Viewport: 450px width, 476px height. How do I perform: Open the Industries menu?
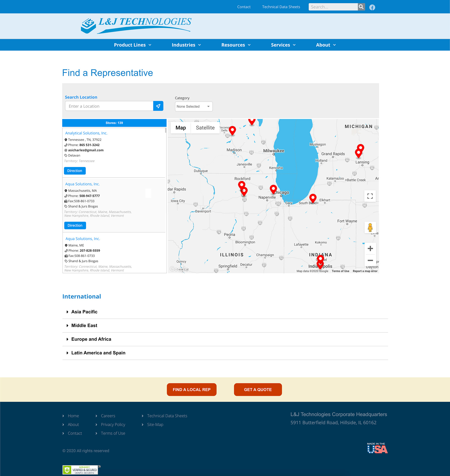(x=186, y=45)
